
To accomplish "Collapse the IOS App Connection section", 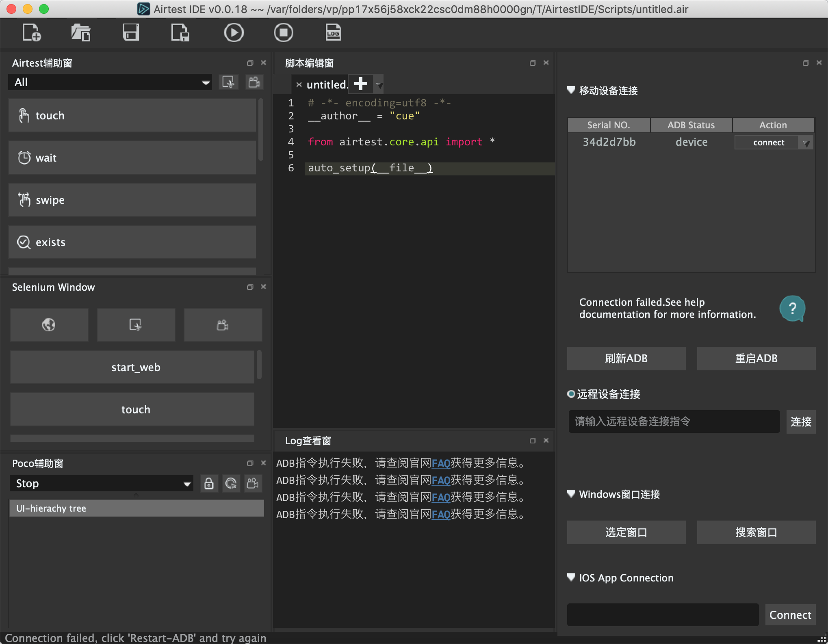I will [571, 577].
